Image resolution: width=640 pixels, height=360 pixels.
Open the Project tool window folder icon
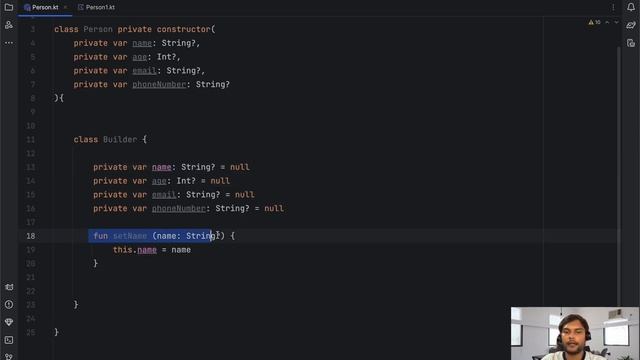[x=9, y=7]
